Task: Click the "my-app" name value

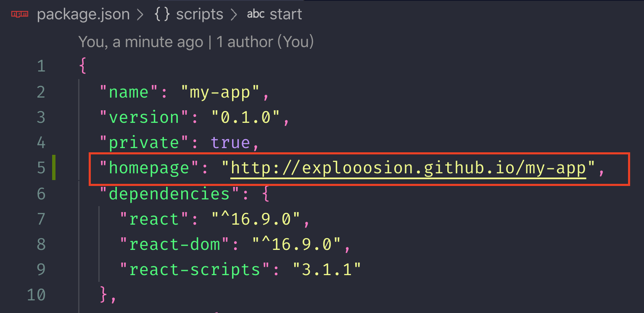Action: tap(221, 92)
